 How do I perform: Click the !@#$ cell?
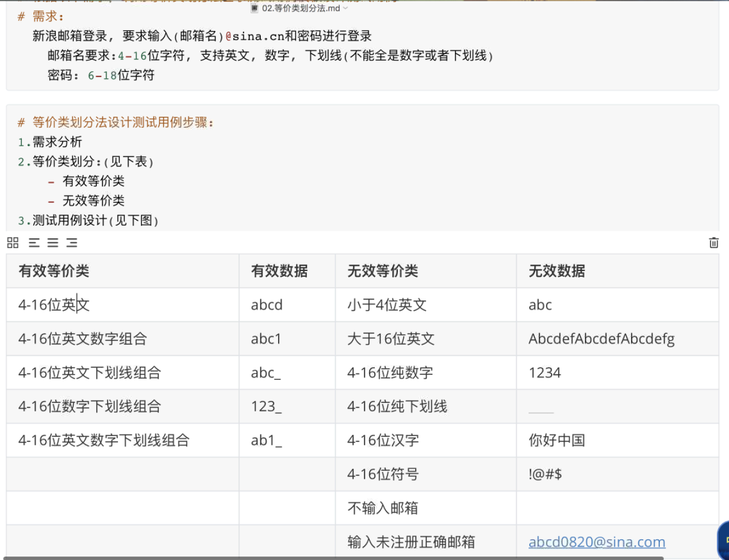point(618,475)
